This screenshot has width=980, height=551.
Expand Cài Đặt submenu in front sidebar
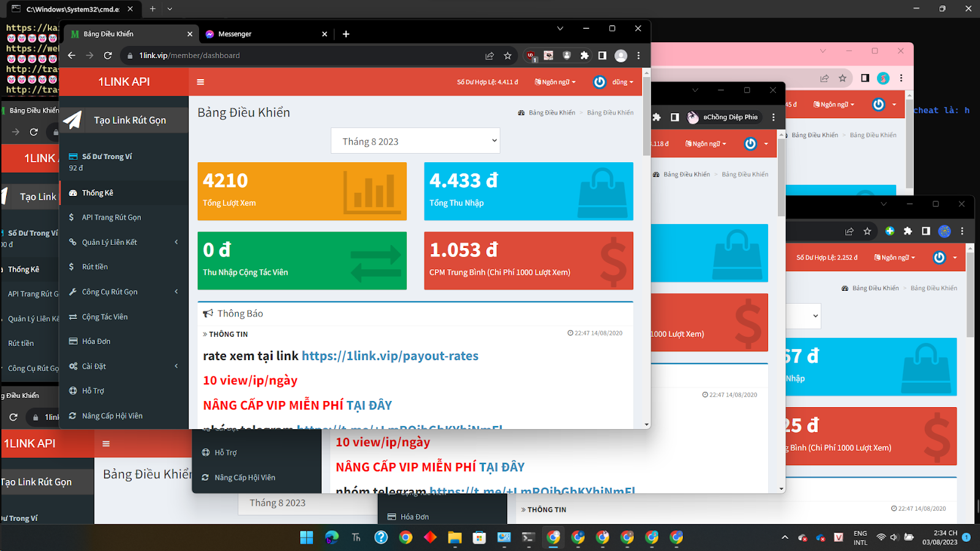[124, 366]
